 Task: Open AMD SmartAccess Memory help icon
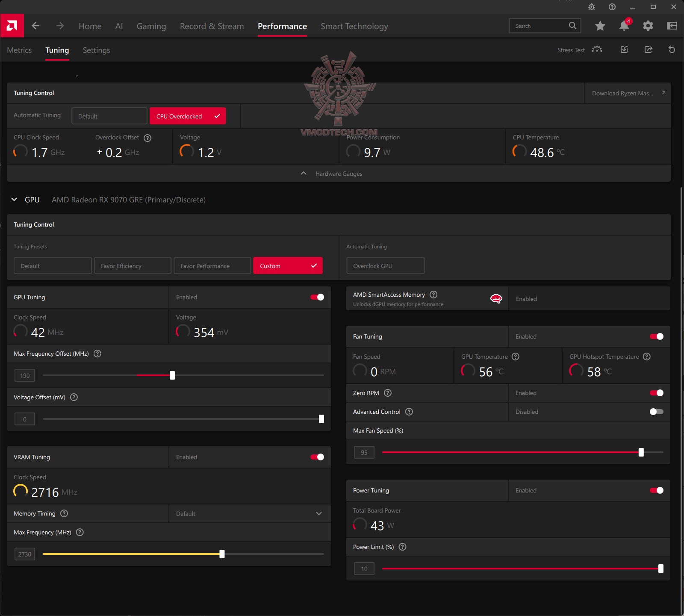coord(433,295)
